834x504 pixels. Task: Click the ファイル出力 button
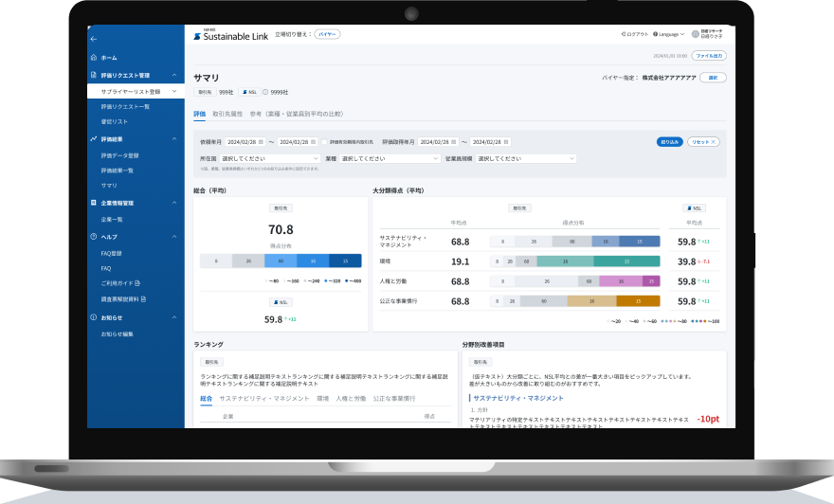coord(709,55)
